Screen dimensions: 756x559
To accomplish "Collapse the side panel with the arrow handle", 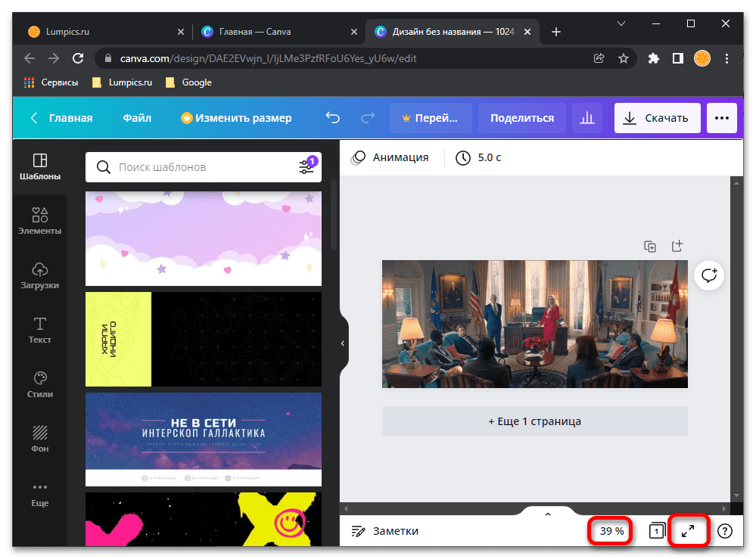I will (x=343, y=343).
